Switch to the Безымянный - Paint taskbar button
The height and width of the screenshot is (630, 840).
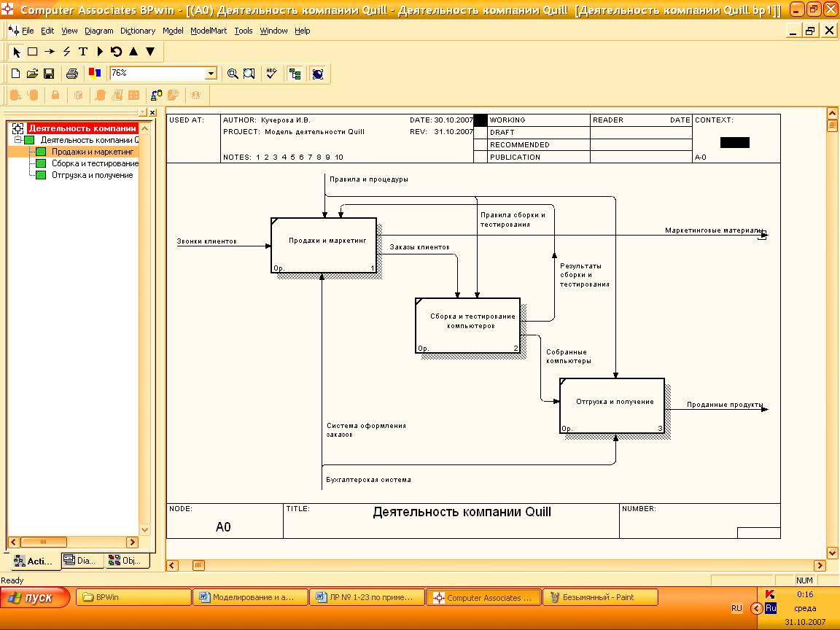point(601,597)
